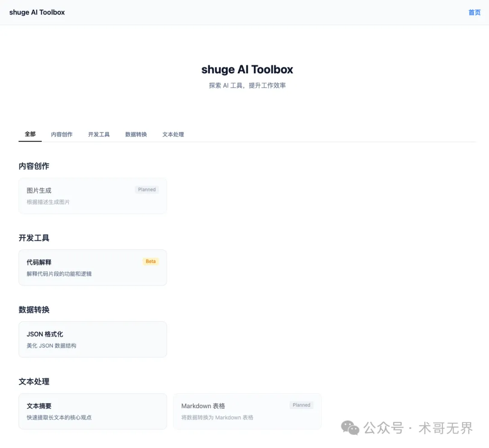
Task: Click the description 美化 JSON 数据结构
Action: click(52, 345)
